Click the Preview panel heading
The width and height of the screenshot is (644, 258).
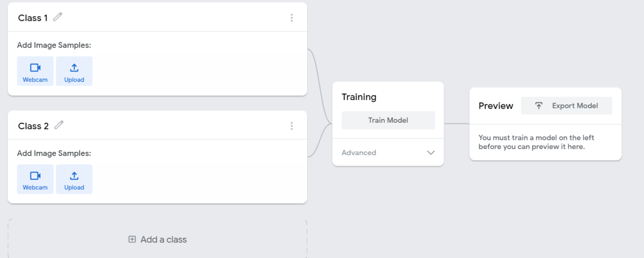[496, 105]
